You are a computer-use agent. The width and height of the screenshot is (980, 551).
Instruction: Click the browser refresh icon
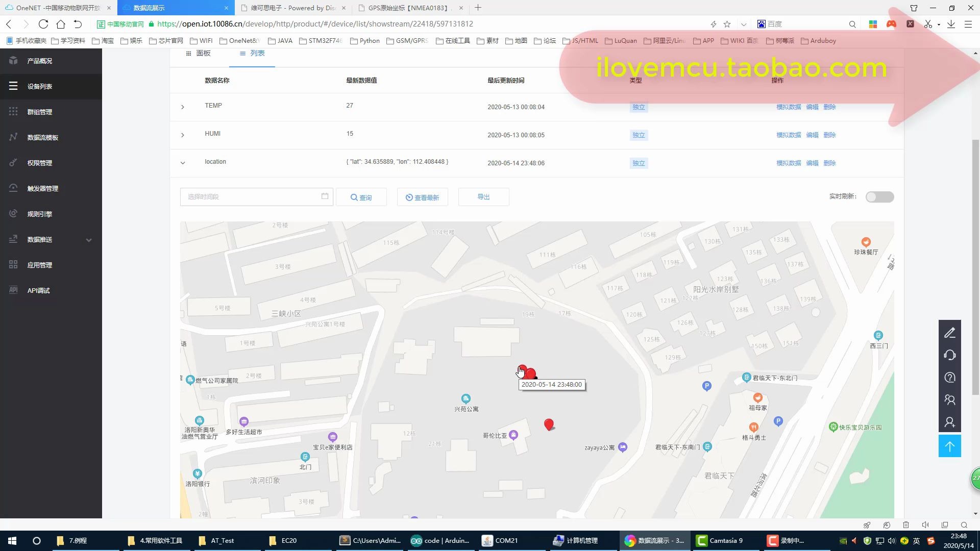click(43, 24)
